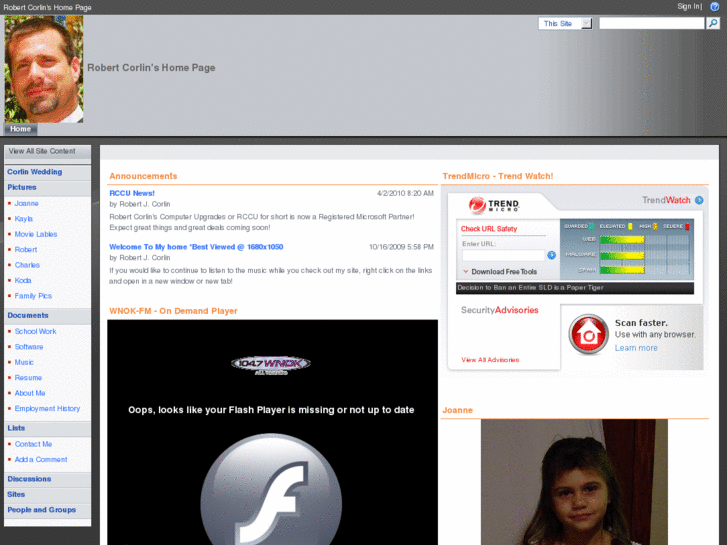Click the Sign In link
The image size is (727, 545).
click(x=689, y=6)
